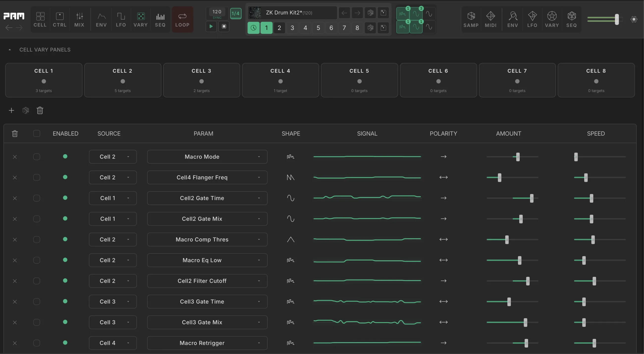Open the Macro Comp Thres param dropdown
644x354 pixels.
pyautogui.click(x=207, y=240)
